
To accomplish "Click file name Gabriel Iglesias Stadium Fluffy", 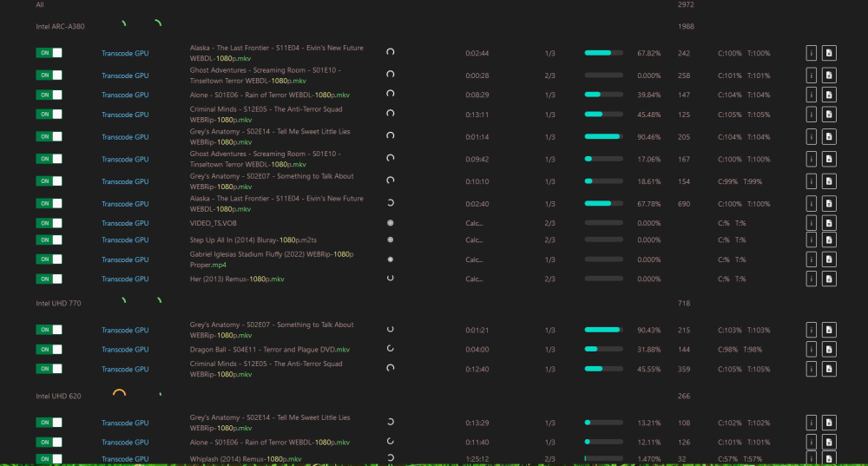I will [x=271, y=259].
